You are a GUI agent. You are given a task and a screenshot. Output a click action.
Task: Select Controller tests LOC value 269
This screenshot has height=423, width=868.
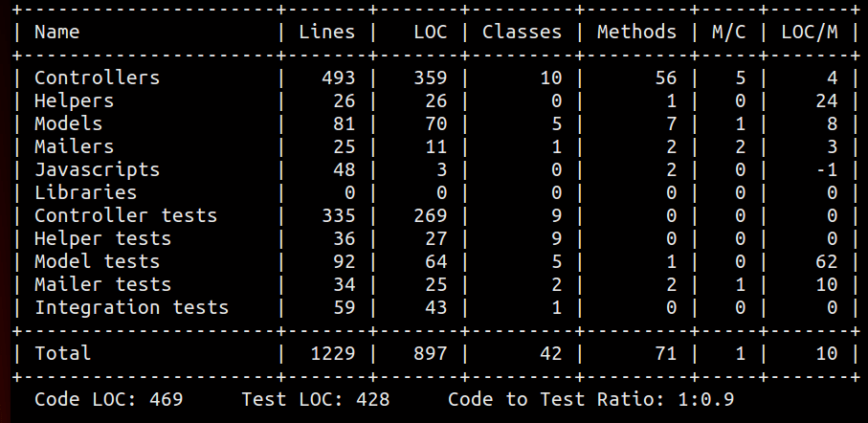[430, 215]
